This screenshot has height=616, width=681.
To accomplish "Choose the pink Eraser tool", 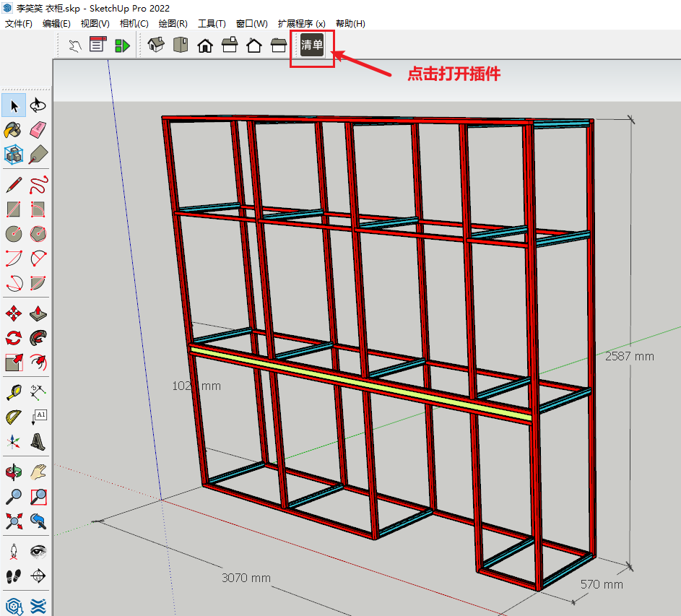I will pos(38,130).
